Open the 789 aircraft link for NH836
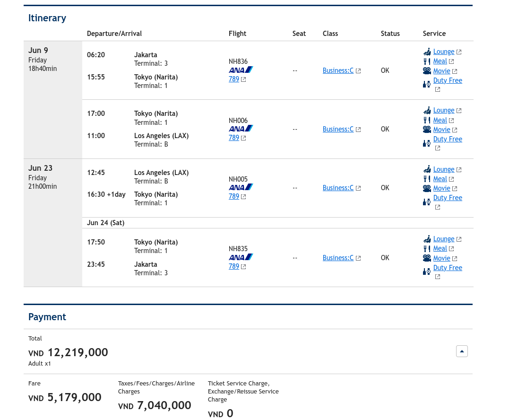509x420 pixels. [234, 79]
